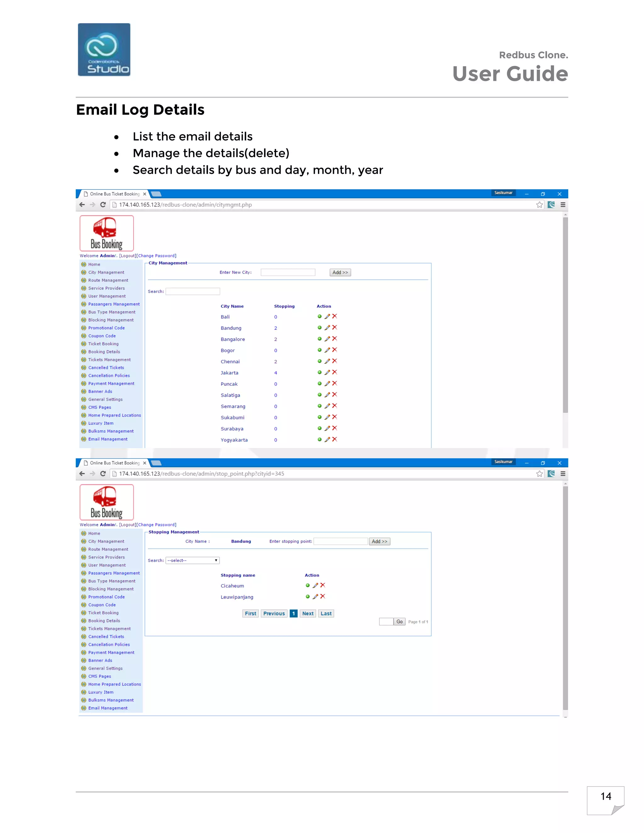Edit Leuwipanjang with pencil icon
This screenshot has height=833, width=644.
(x=315, y=597)
